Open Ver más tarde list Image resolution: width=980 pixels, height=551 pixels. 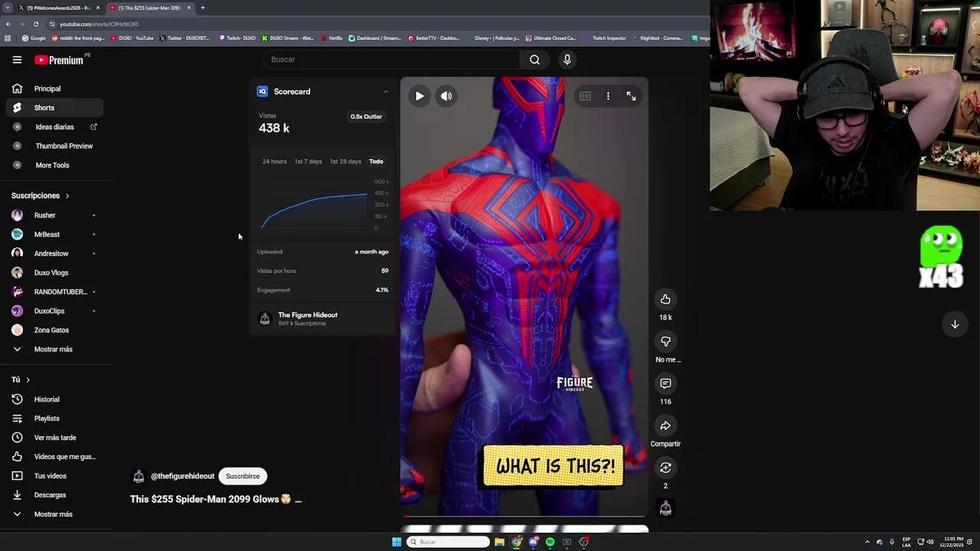[x=54, y=438]
